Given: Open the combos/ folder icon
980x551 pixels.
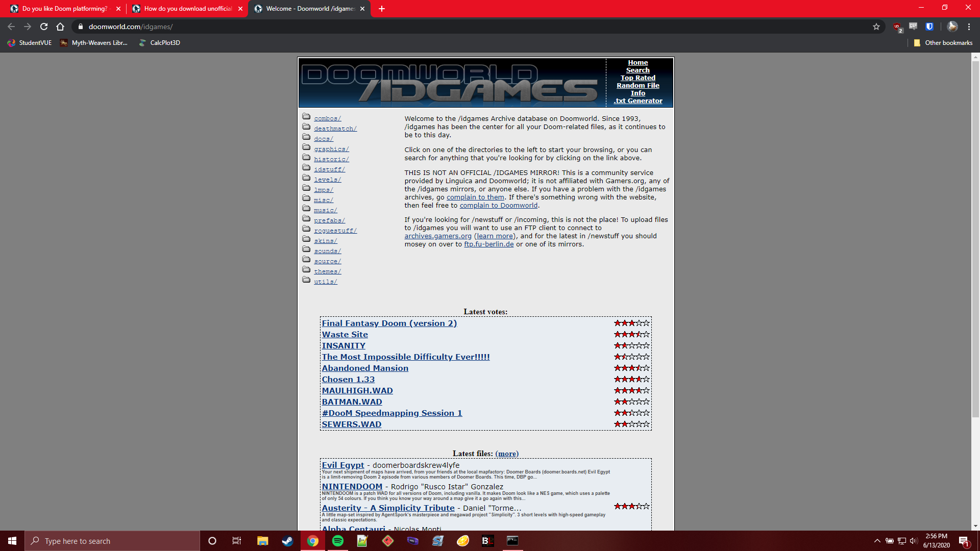Looking at the screenshot, I should [x=306, y=117].
